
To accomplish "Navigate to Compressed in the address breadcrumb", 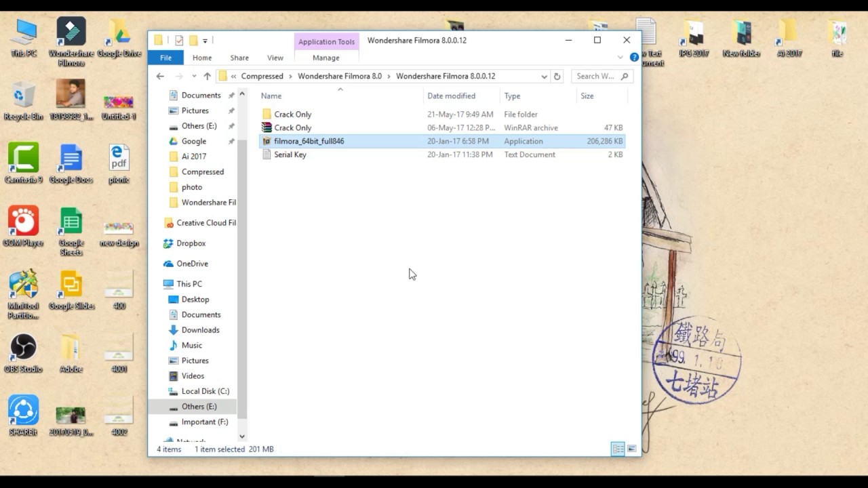I will click(x=262, y=77).
